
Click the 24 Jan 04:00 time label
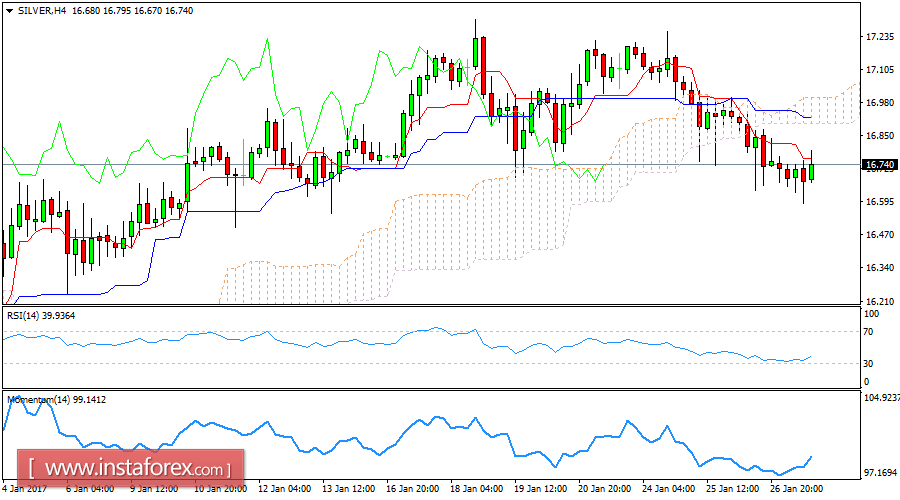point(669,489)
